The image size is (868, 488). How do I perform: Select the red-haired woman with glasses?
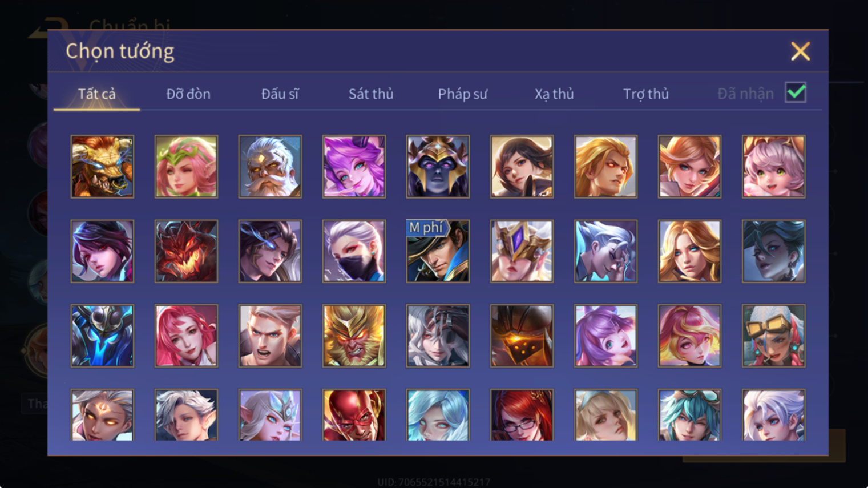click(522, 415)
